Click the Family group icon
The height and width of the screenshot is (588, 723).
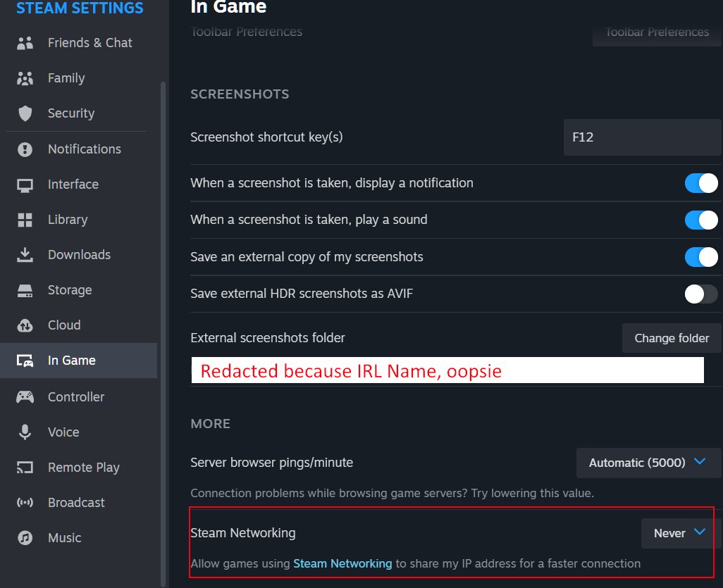25,78
